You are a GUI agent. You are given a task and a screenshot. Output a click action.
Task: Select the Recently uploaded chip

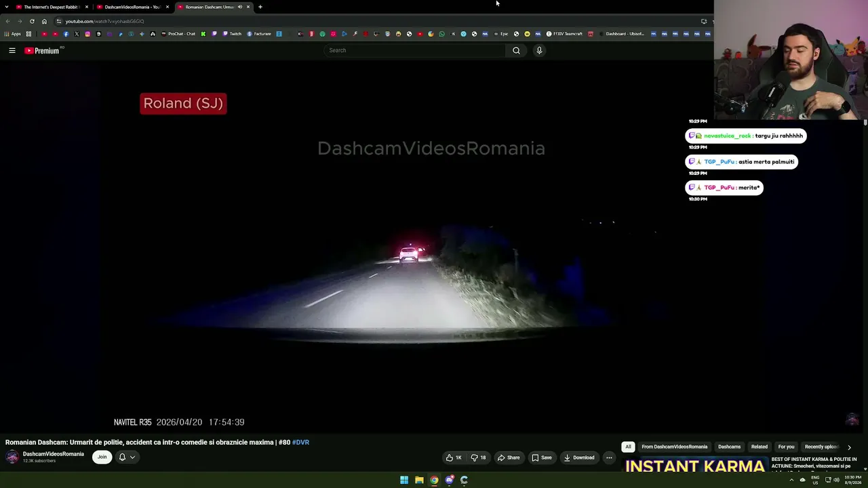point(821,447)
